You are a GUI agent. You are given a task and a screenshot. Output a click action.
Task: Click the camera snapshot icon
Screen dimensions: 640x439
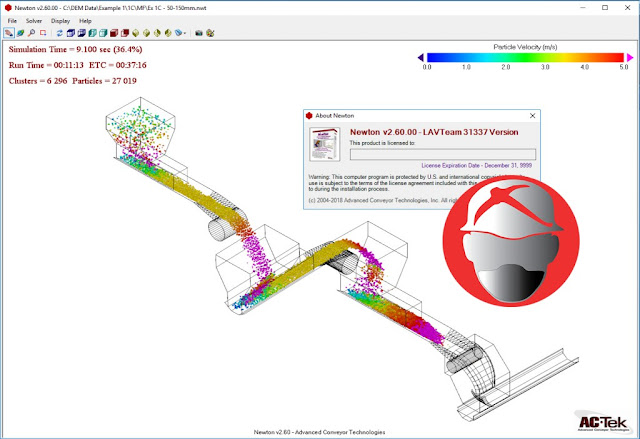click(199, 33)
